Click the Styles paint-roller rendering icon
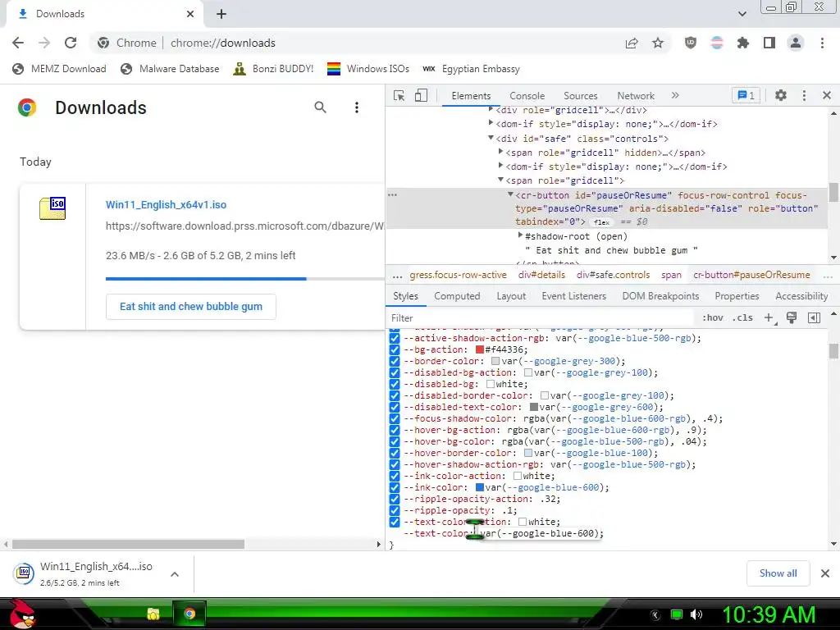The image size is (840, 630). (x=792, y=317)
